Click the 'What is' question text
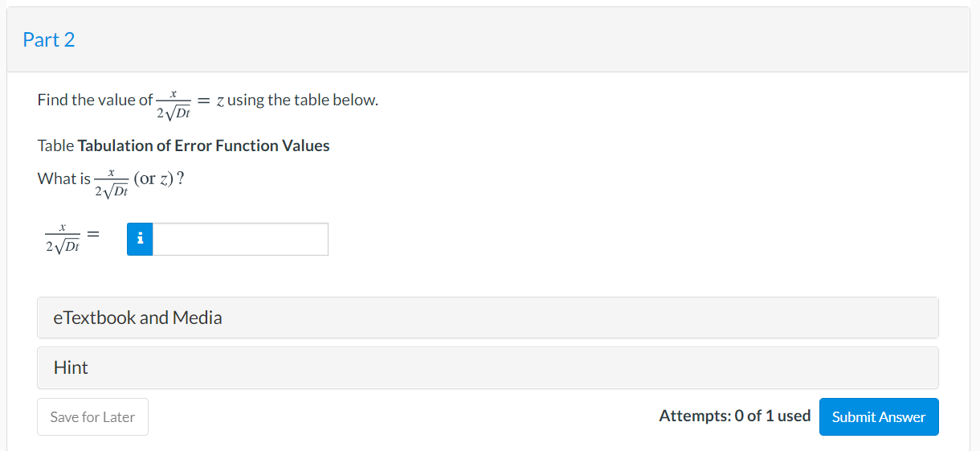 point(64,178)
